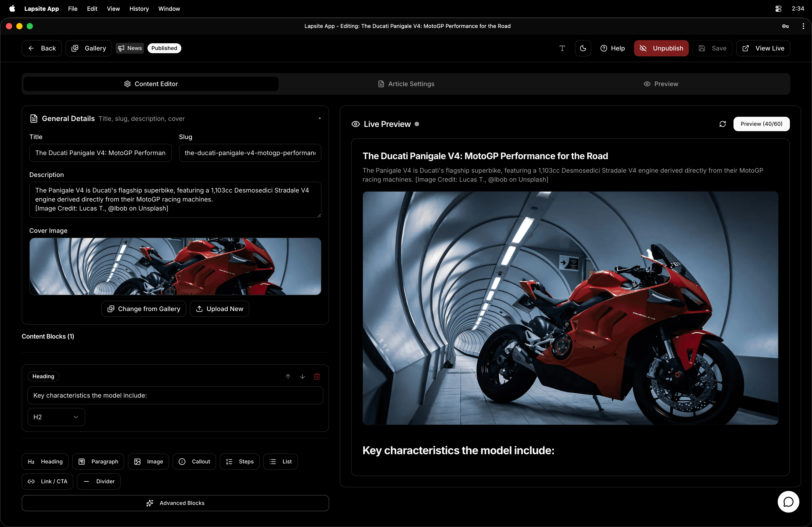The width and height of the screenshot is (812, 527).
Task: Open the three-dot window menu
Action: click(x=803, y=26)
